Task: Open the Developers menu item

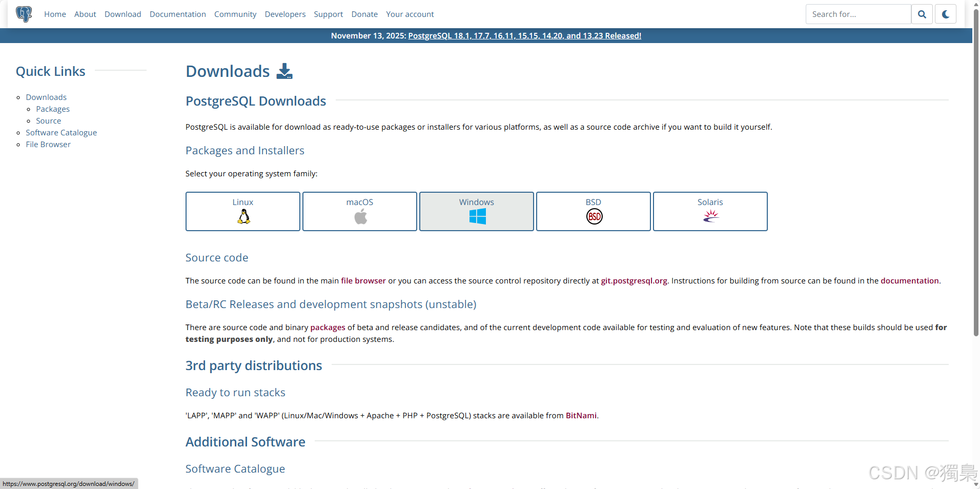Action: pyautogui.click(x=285, y=14)
